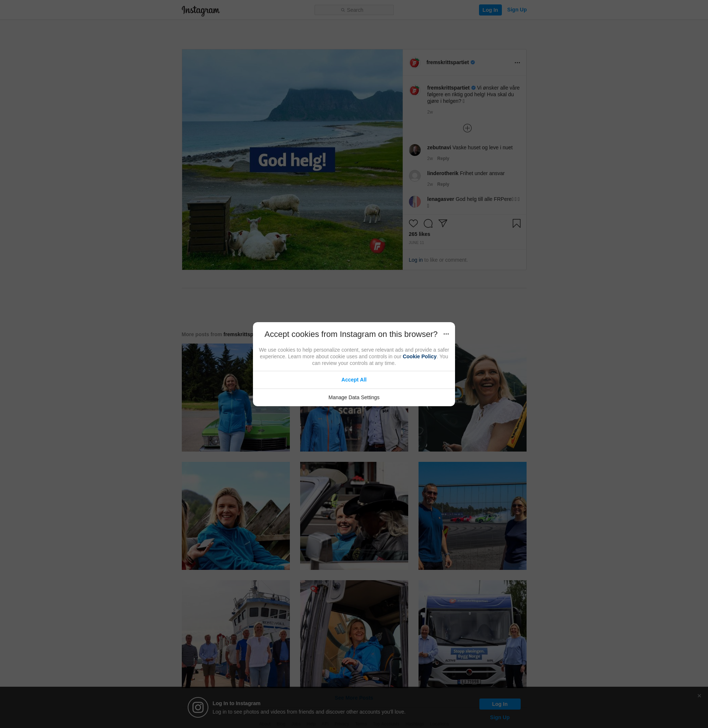Screen dimensions: 708x728
Task: Click Log In button in bottom banner
Action: click(x=499, y=704)
